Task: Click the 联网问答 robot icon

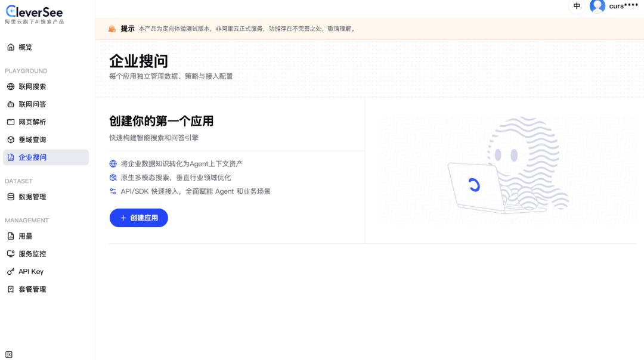Action: (x=11, y=104)
